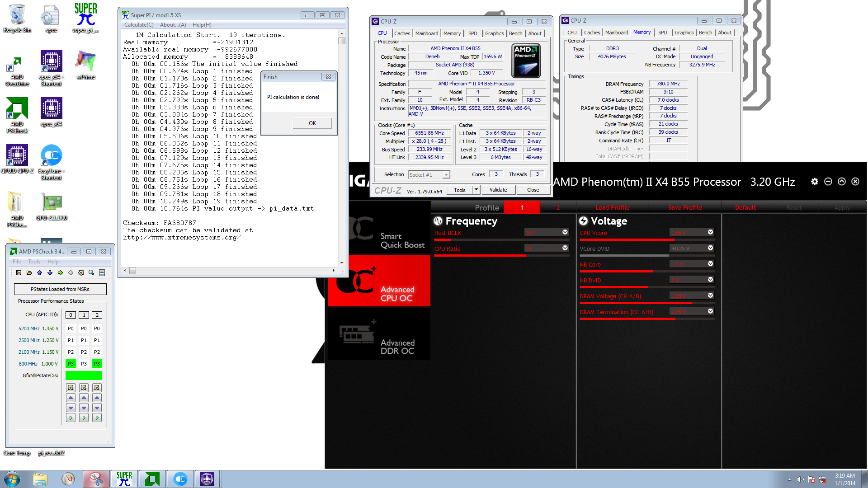
Task: Select the Recycle Bin icon
Action: point(17,18)
